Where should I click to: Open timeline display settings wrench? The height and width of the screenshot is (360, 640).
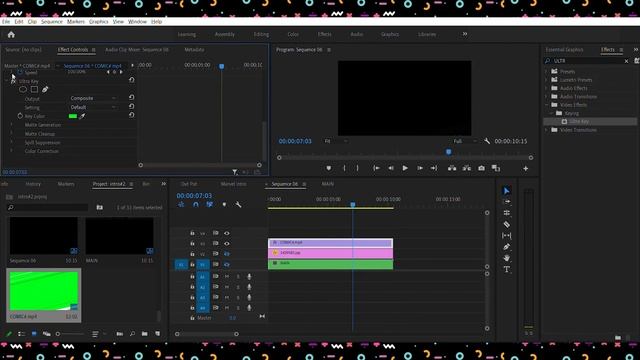pyautogui.click(x=238, y=204)
